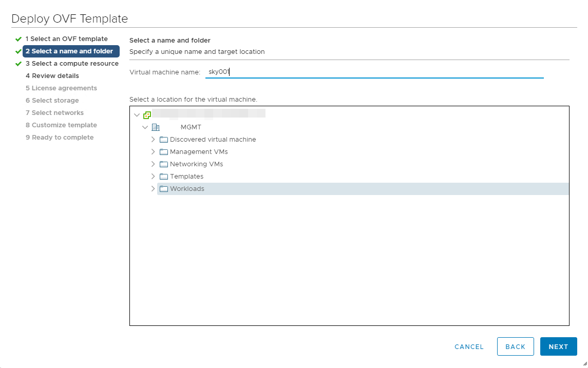The width and height of the screenshot is (588, 368).
Task: Click the Networking VMs folder icon
Action: click(164, 164)
